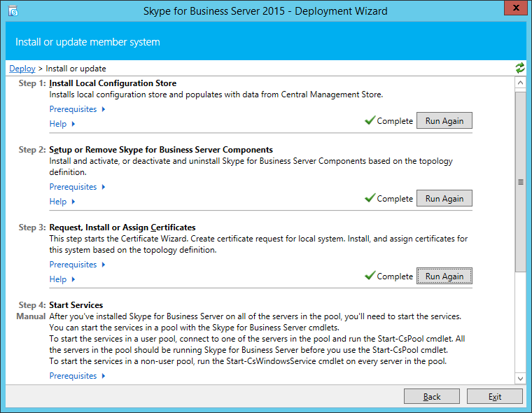The image size is (532, 413).
Task: Close the Deployment Wizard window
Action: click(516, 8)
